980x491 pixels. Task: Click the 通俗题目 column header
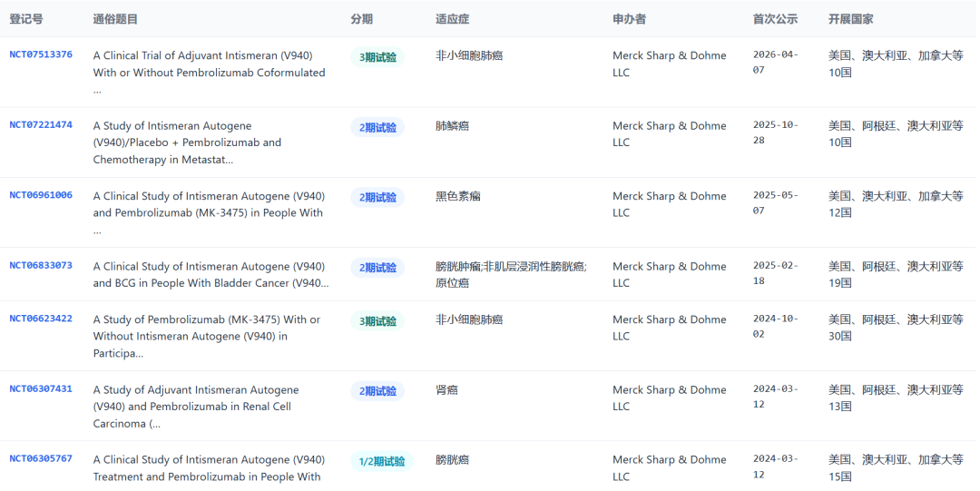(x=115, y=19)
